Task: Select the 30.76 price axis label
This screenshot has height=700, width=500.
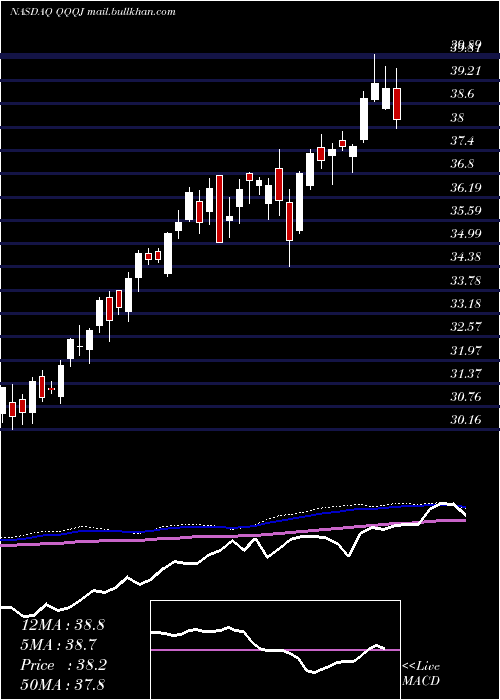Action: (x=465, y=396)
